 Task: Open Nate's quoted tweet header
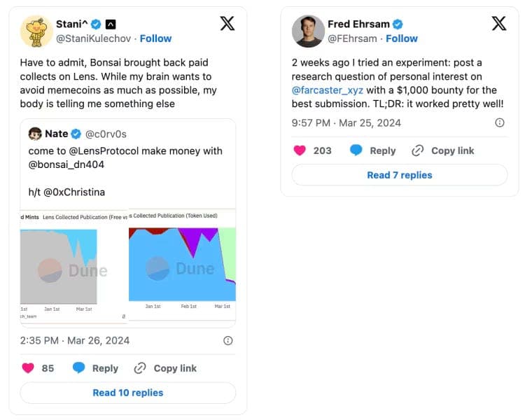(x=77, y=134)
